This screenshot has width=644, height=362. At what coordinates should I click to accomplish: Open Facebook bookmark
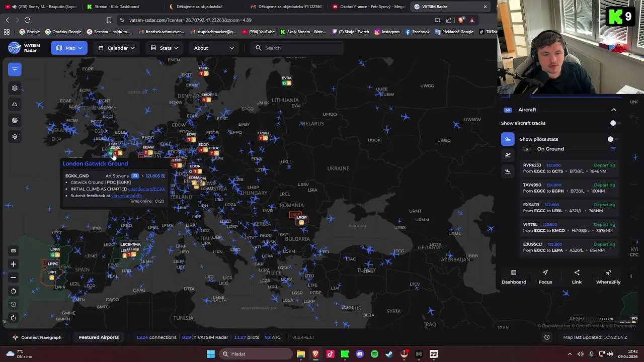pos(417,32)
